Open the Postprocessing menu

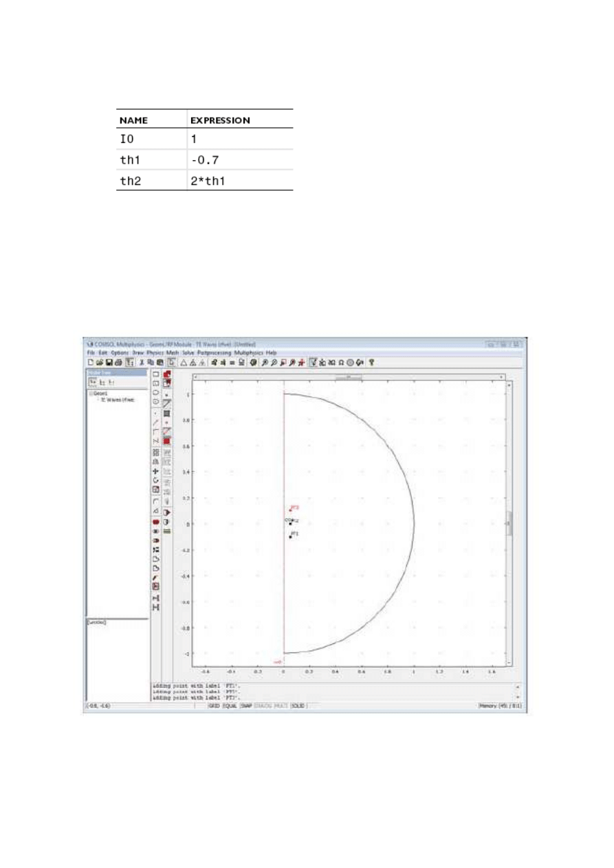point(215,353)
